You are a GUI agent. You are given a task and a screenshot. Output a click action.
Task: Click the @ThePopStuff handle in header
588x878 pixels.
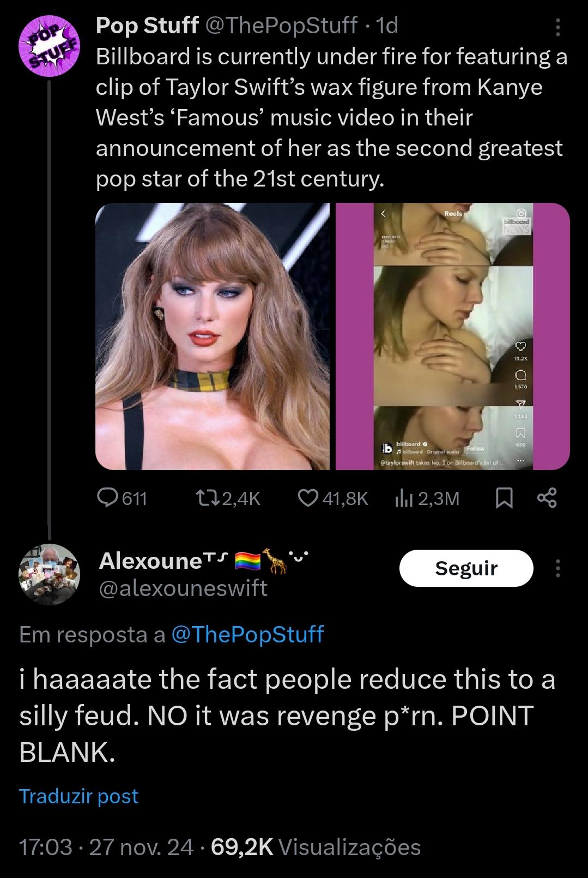point(281,25)
